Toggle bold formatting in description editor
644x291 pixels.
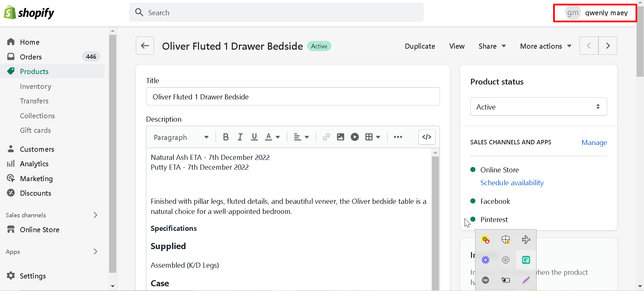click(x=226, y=137)
